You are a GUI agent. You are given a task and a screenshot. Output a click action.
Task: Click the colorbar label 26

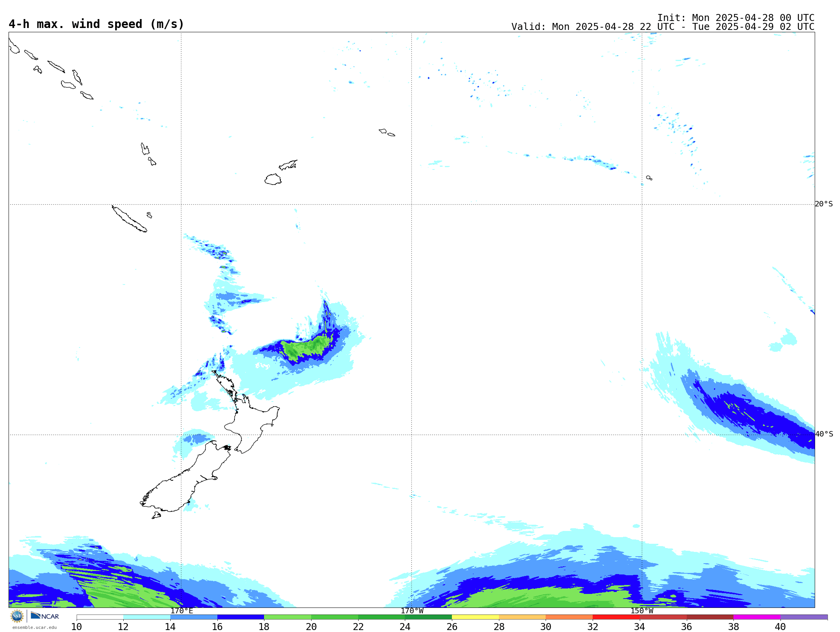pos(452,627)
